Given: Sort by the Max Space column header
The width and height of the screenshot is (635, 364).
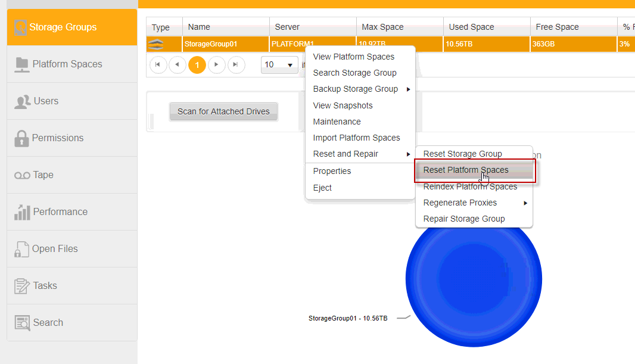Looking at the screenshot, I should click(400, 27).
